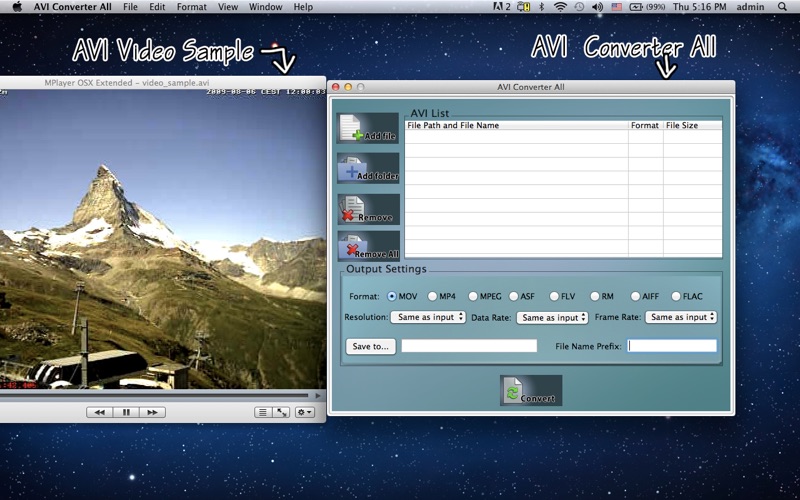Click the volume icon in the menu bar

[597, 7]
